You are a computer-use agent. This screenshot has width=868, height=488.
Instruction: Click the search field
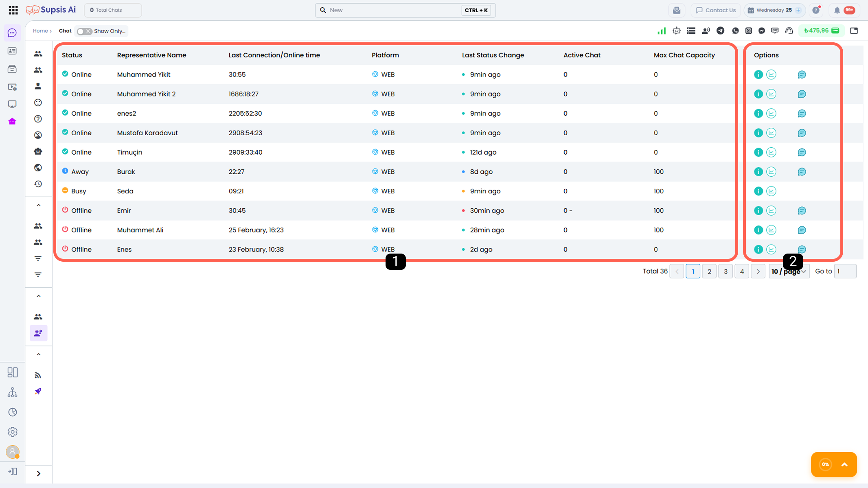405,10
